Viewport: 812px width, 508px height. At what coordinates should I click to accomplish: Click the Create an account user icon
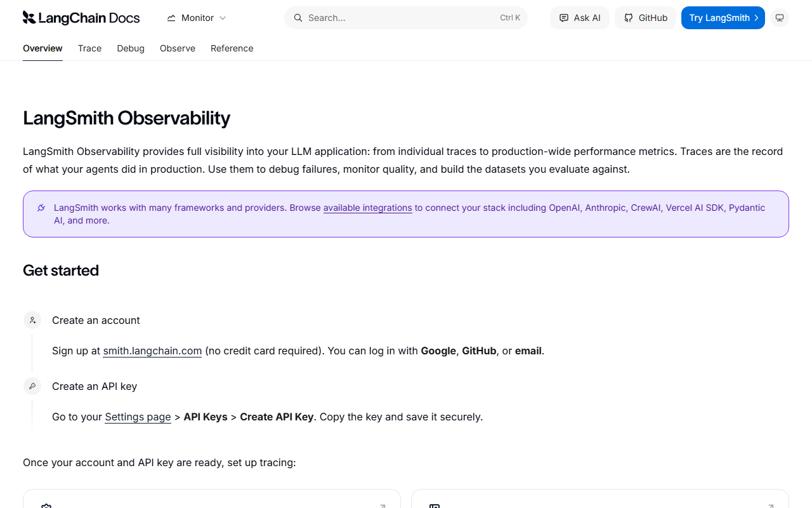[32, 320]
